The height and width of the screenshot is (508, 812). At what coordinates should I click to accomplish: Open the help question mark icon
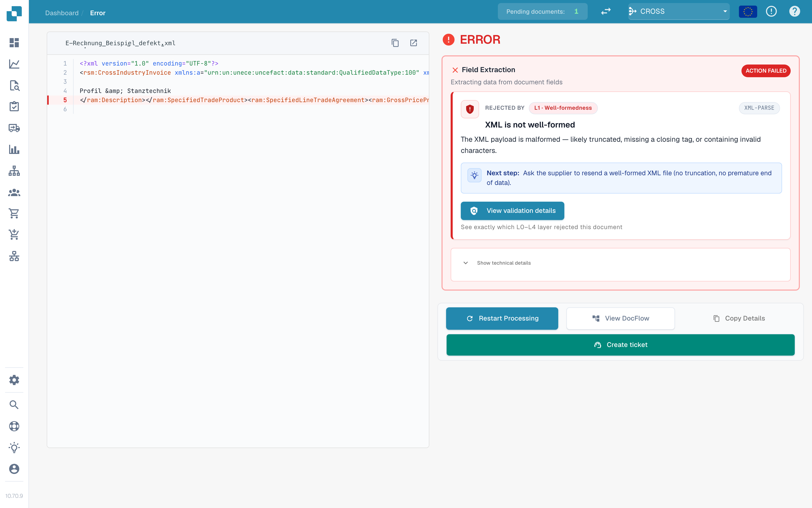pyautogui.click(x=794, y=11)
